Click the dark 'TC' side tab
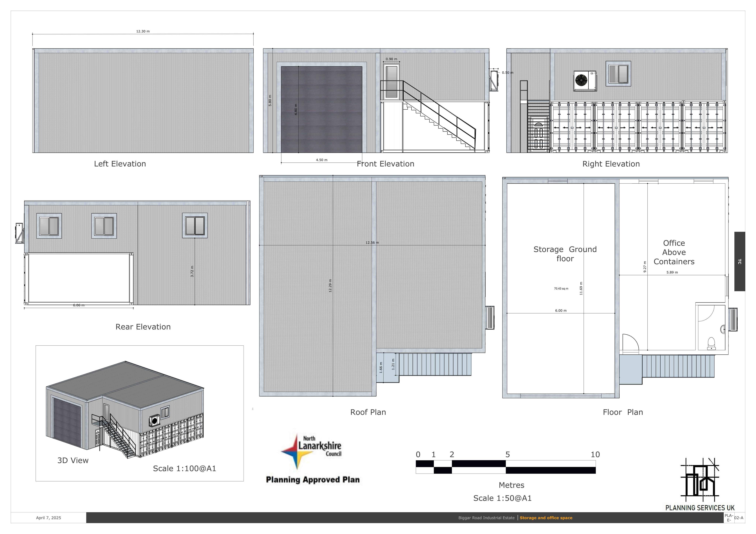The width and height of the screenshot is (756, 534). tap(740, 261)
